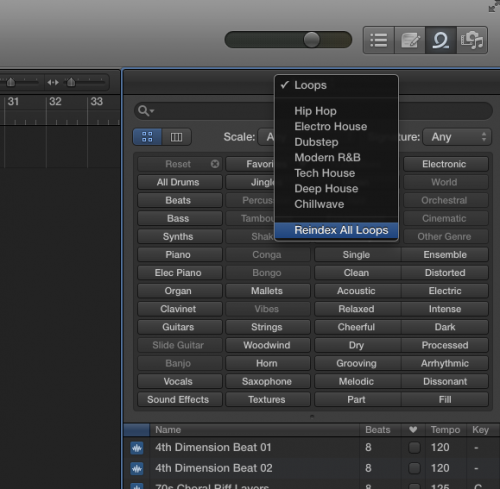Click the Acoustic descriptor button
Screen dimensions: 500x489
pos(357,291)
